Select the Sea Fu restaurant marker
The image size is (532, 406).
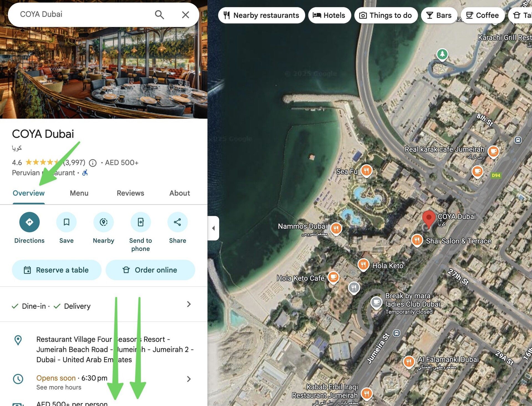pos(366,171)
